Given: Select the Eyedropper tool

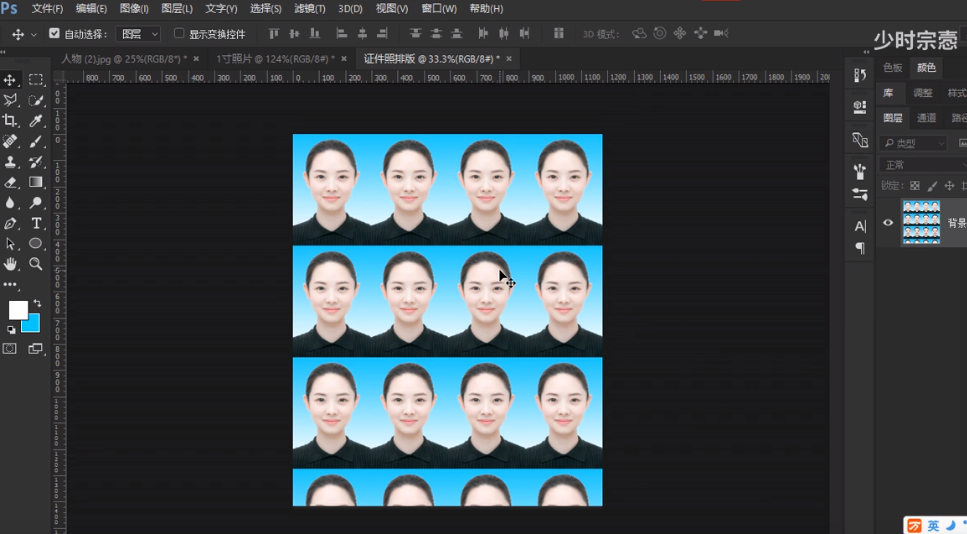Looking at the screenshot, I should [x=36, y=121].
